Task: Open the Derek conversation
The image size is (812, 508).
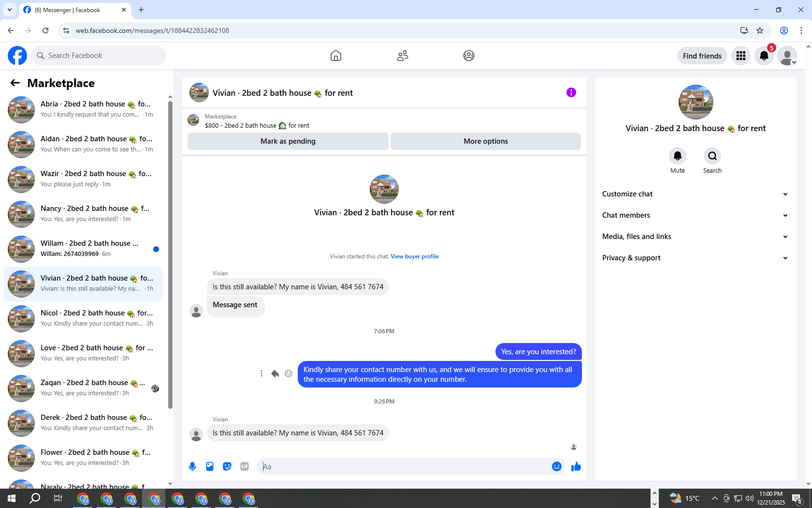Action: pos(84,423)
